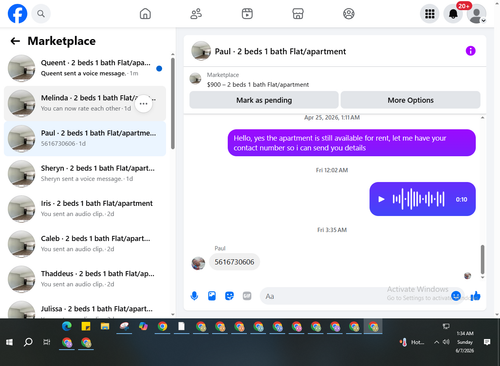Launch Microsoft Edge from taskbar
Image resolution: width=500 pixels, height=366 pixels.
point(67,326)
